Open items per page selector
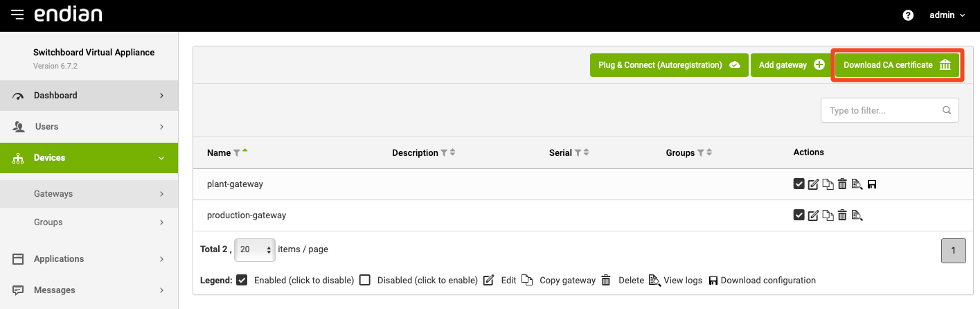 click(255, 249)
